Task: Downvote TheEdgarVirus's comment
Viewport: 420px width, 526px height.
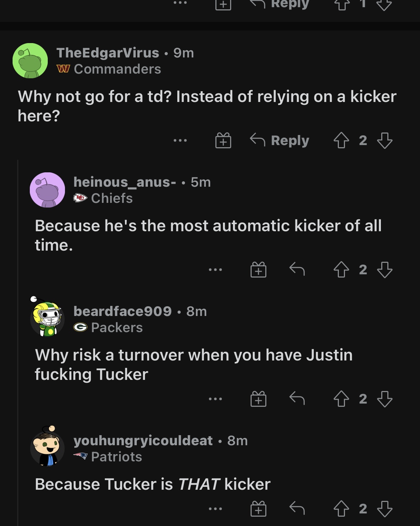Action: click(385, 140)
